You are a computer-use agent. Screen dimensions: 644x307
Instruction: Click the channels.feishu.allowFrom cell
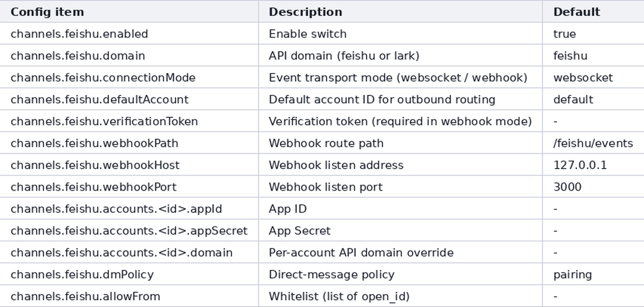(x=129, y=296)
